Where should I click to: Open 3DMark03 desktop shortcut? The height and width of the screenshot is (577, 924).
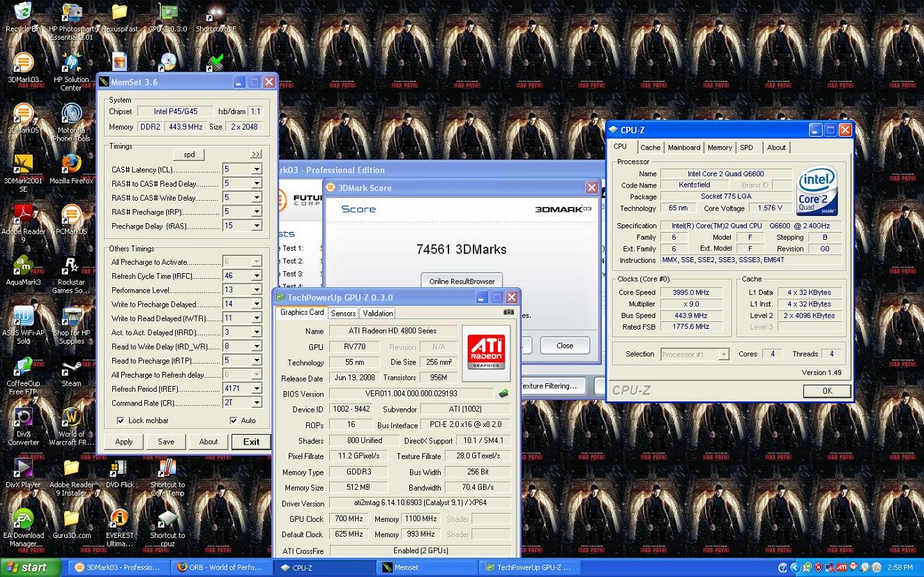[23, 68]
